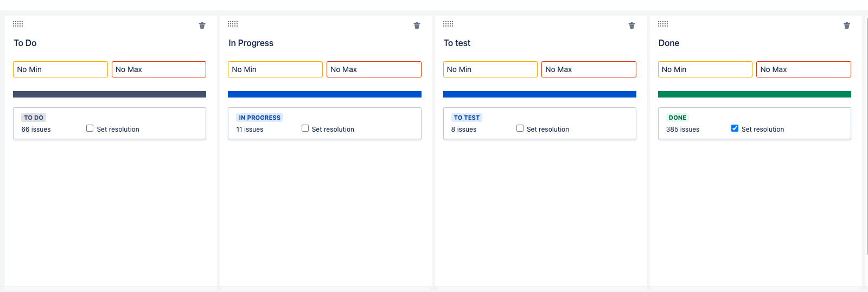Focus the No Min field in Done column

(x=705, y=69)
